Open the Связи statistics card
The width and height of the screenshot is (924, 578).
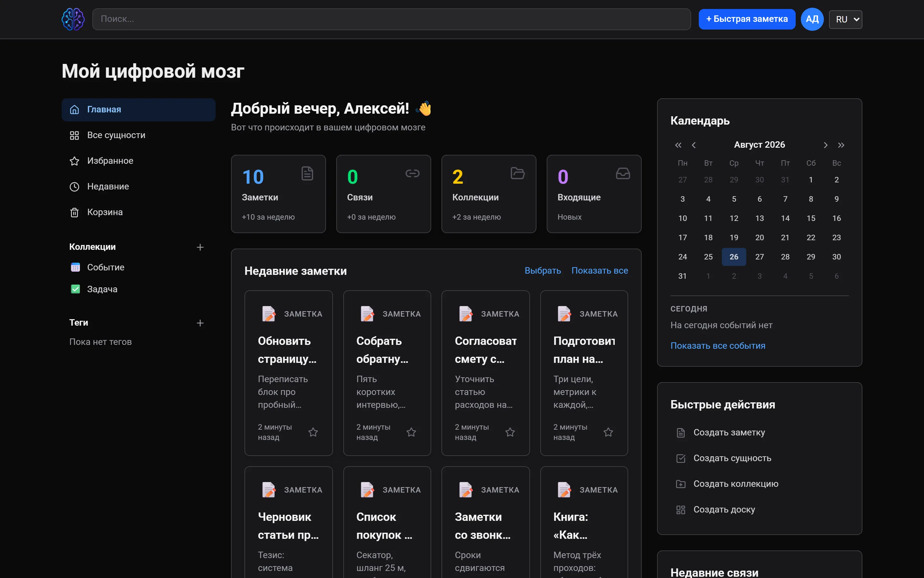coord(383,194)
